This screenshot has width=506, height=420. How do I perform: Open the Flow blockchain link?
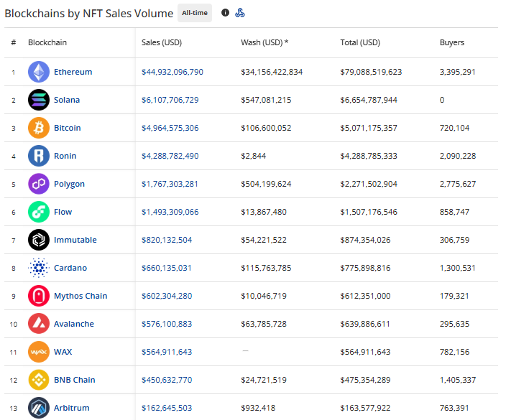tap(63, 212)
